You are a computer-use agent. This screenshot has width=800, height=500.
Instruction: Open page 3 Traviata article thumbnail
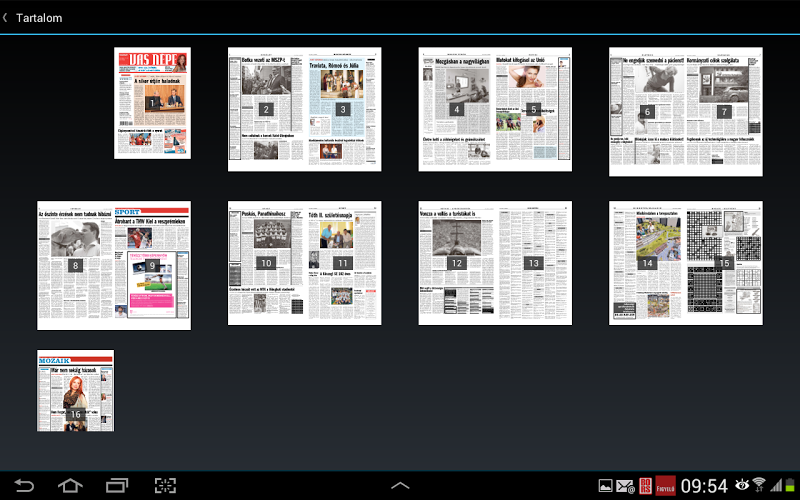(343, 109)
